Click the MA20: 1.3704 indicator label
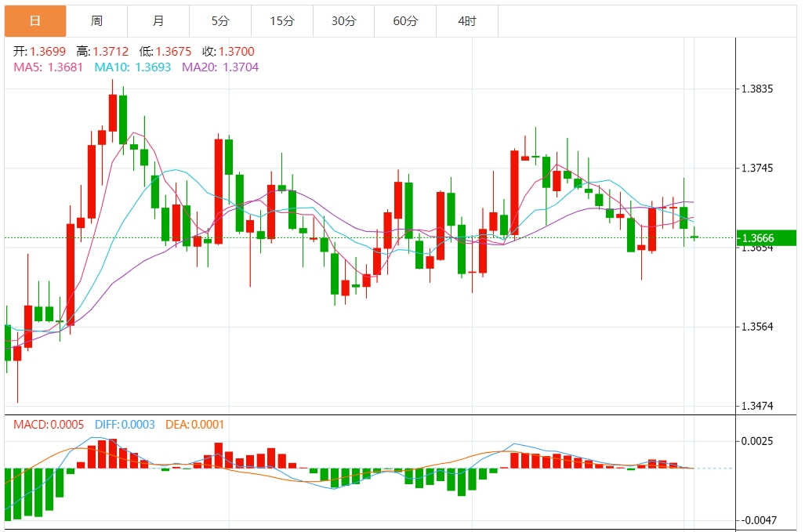The width and height of the screenshot is (805, 532). pos(220,67)
